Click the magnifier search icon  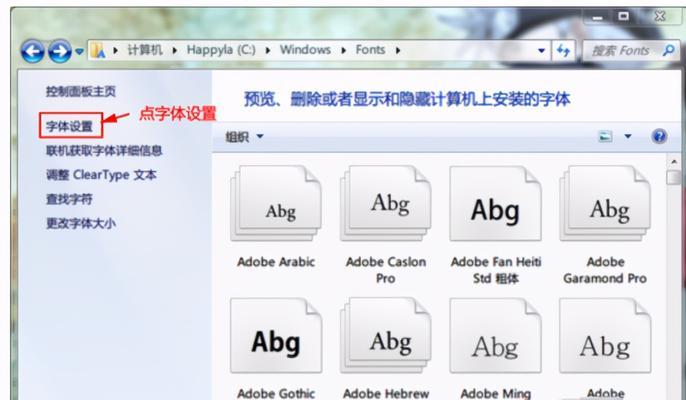pyautogui.click(x=668, y=50)
